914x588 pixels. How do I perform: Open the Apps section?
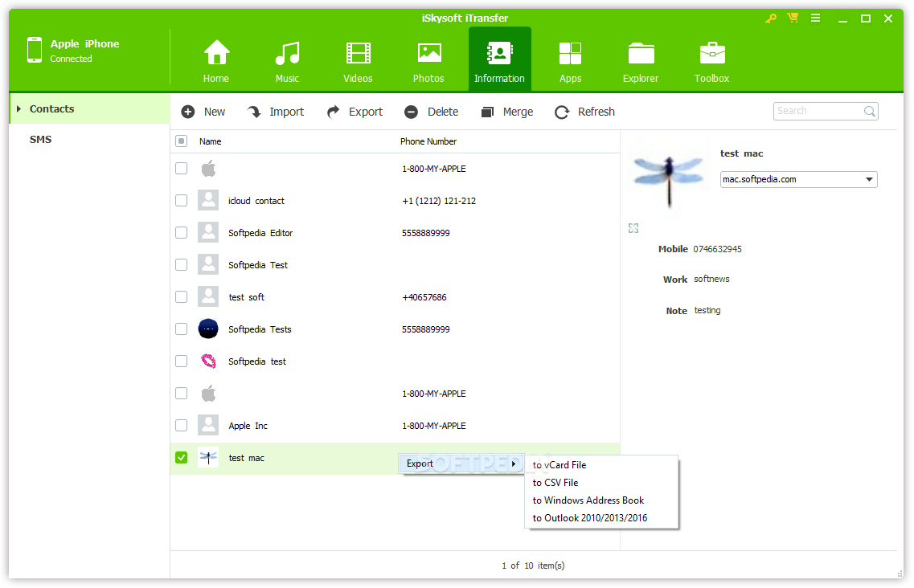pos(570,60)
